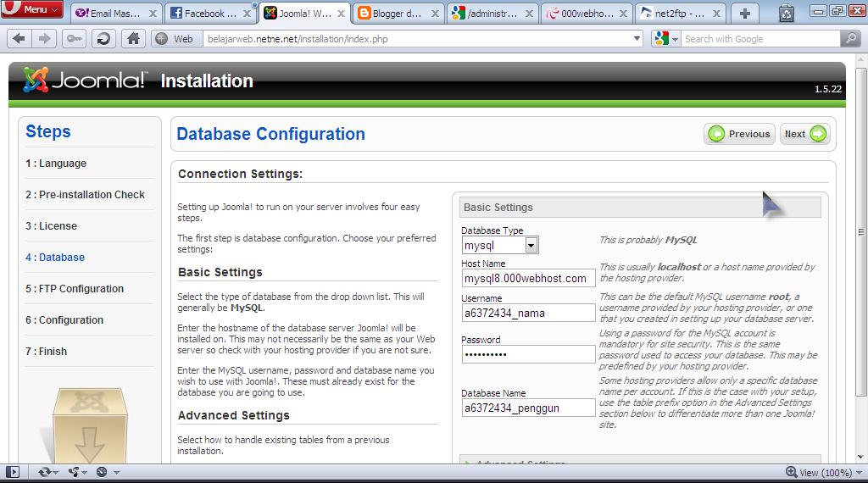Close the net2ftp tab
Screen dimensions: 868x483
point(717,14)
